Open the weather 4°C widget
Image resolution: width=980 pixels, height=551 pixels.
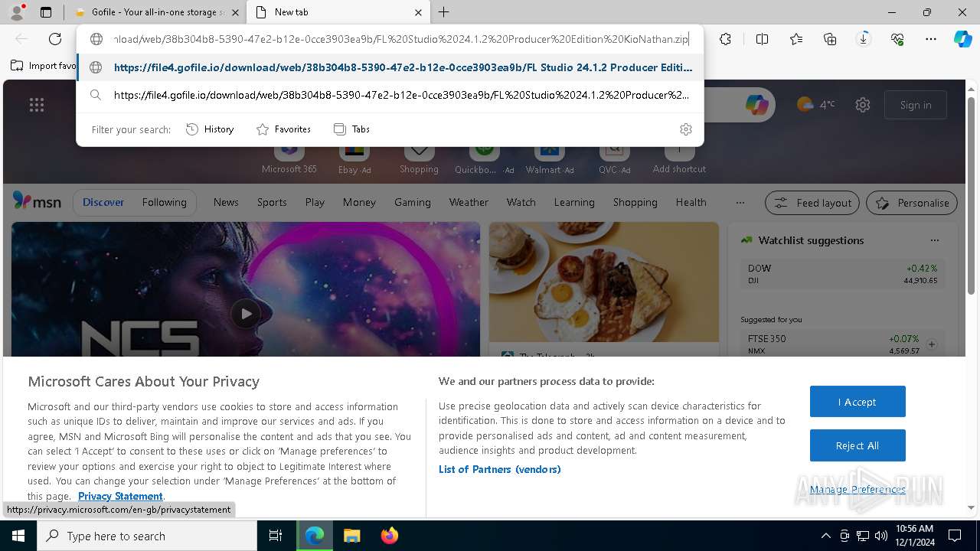(x=816, y=105)
